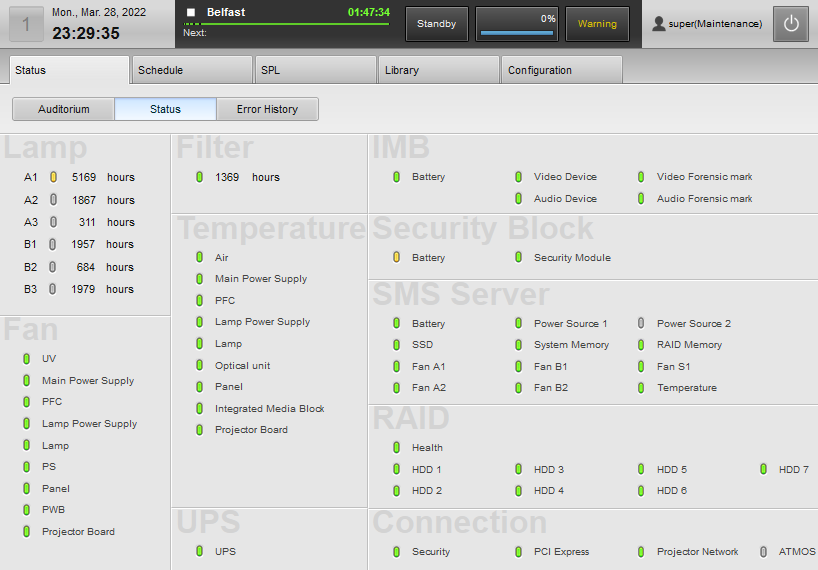The height and width of the screenshot is (570, 818).
Task: Click the 0% progress bar
Action: pos(516,24)
